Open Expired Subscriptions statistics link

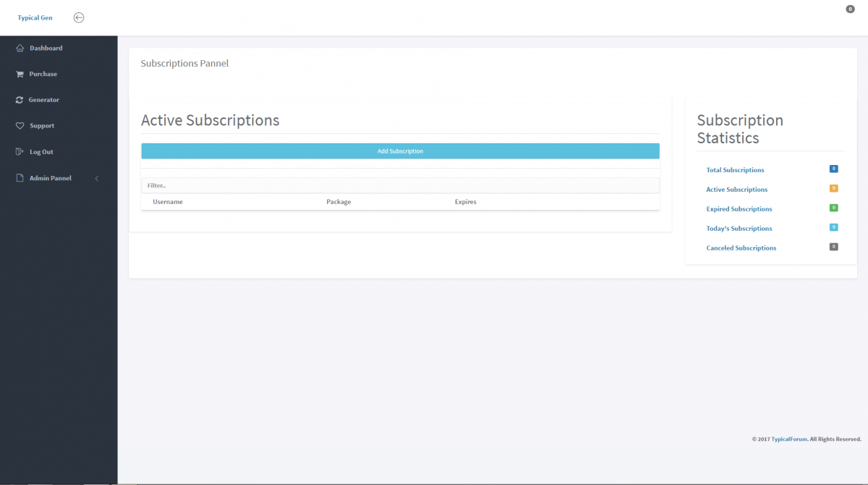pos(739,209)
